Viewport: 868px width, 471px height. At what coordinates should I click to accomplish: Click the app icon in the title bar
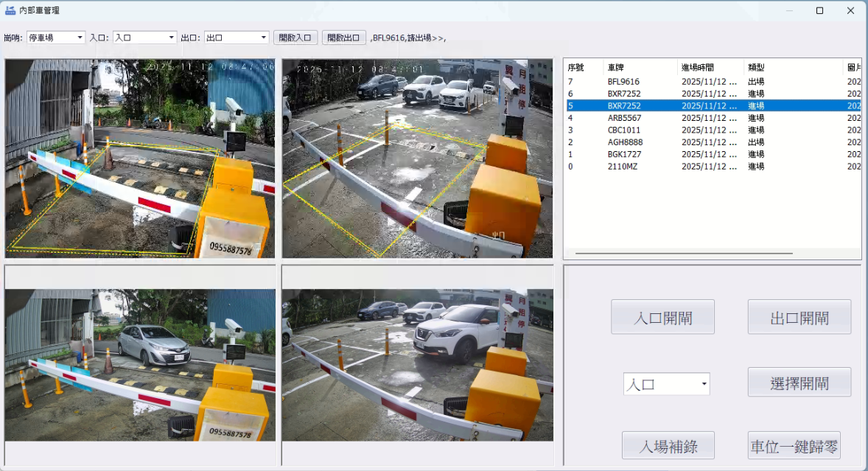pyautogui.click(x=10, y=10)
